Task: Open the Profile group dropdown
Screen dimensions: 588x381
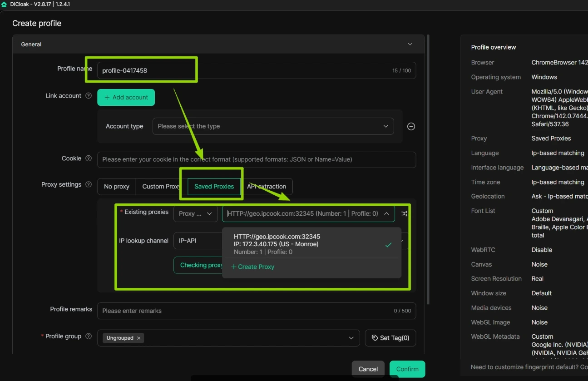Action: tap(351, 338)
